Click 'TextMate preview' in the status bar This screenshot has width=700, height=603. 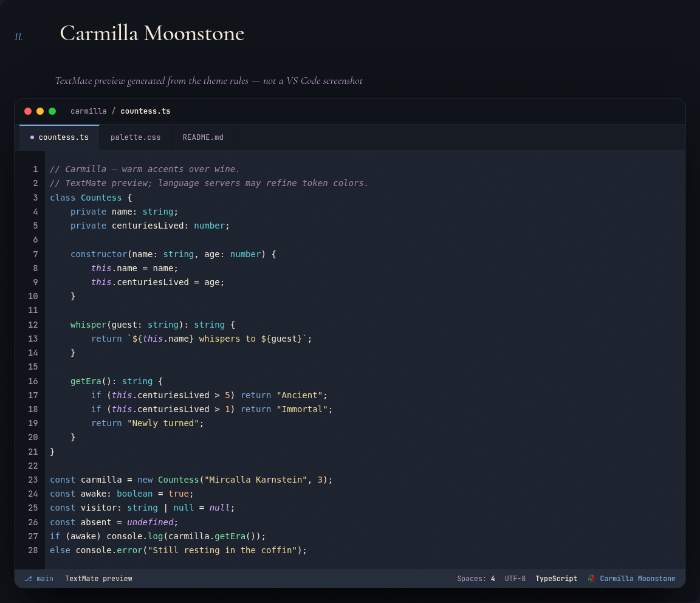[x=98, y=579]
